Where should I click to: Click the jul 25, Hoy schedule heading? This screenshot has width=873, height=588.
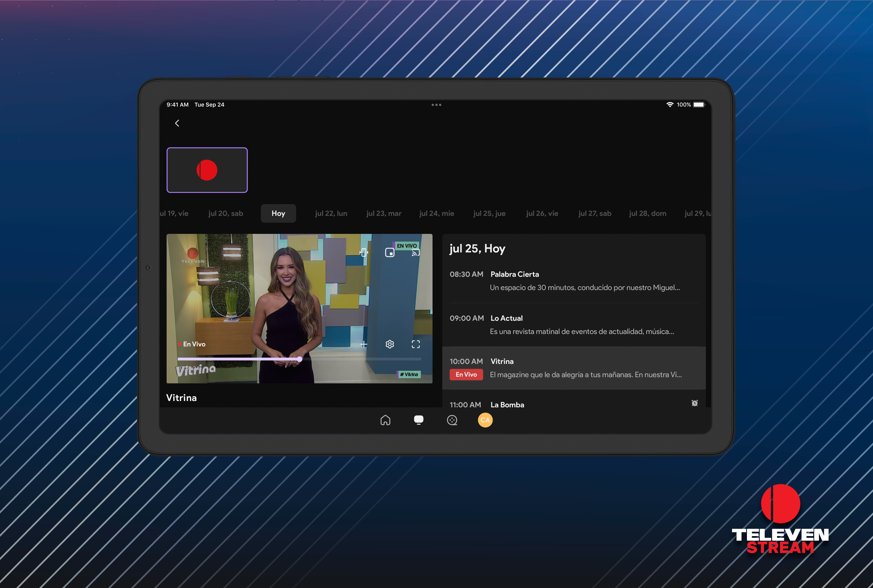[x=477, y=249]
